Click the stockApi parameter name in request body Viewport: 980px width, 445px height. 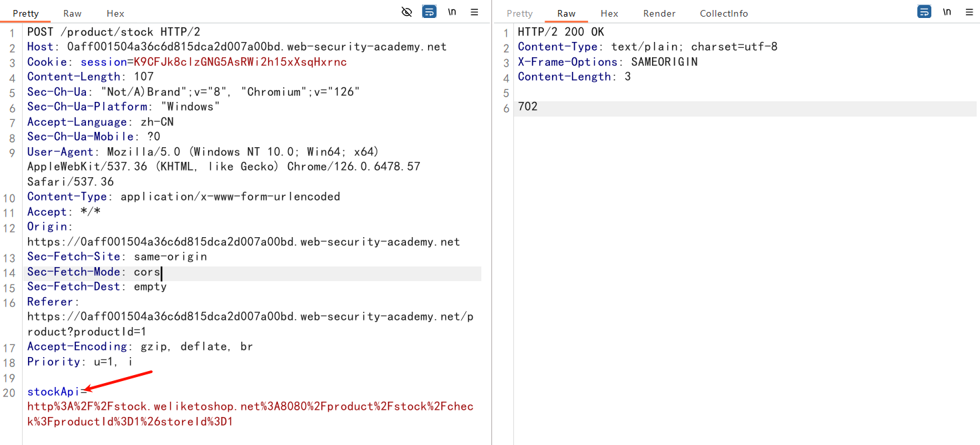tap(53, 392)
